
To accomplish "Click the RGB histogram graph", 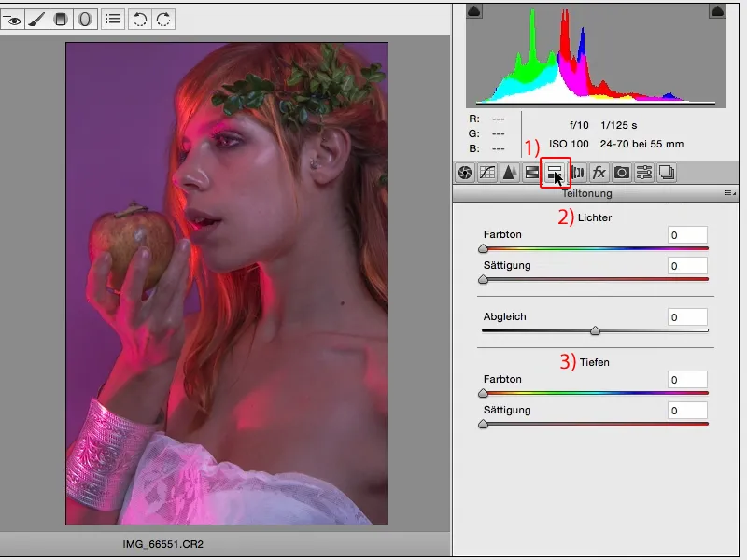I will point(596,56).
